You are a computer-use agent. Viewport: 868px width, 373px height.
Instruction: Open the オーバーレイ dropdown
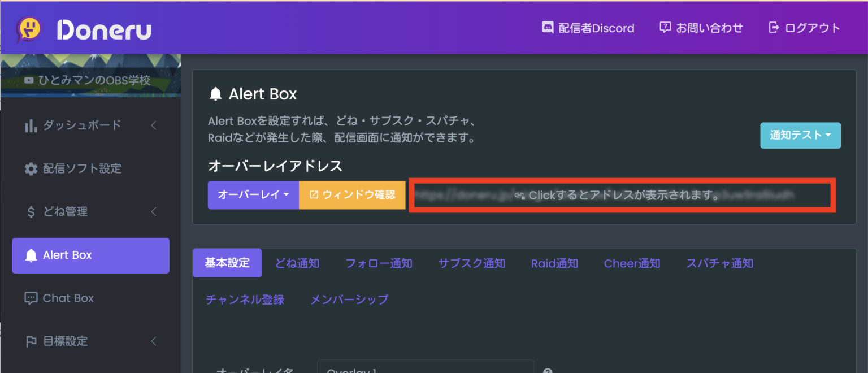[253, 195]
